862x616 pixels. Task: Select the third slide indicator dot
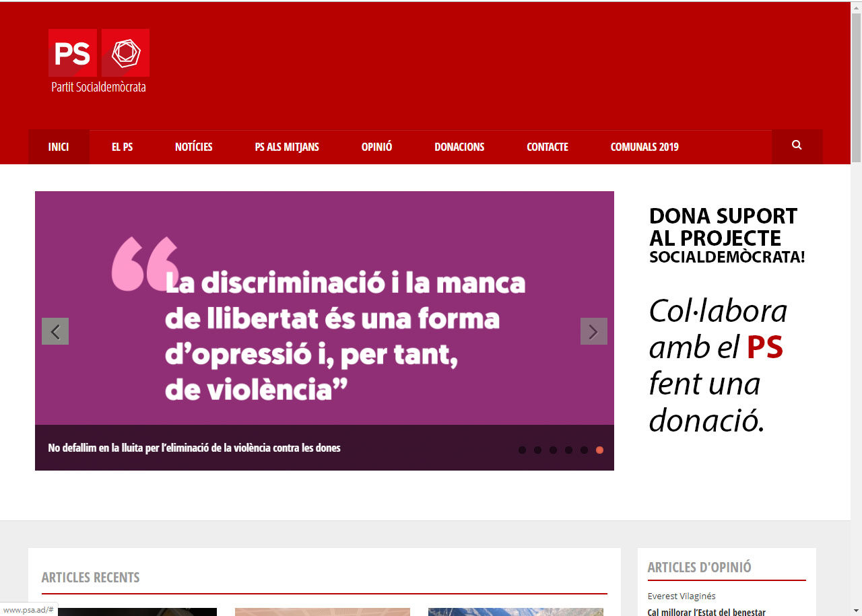pos(553,450)
